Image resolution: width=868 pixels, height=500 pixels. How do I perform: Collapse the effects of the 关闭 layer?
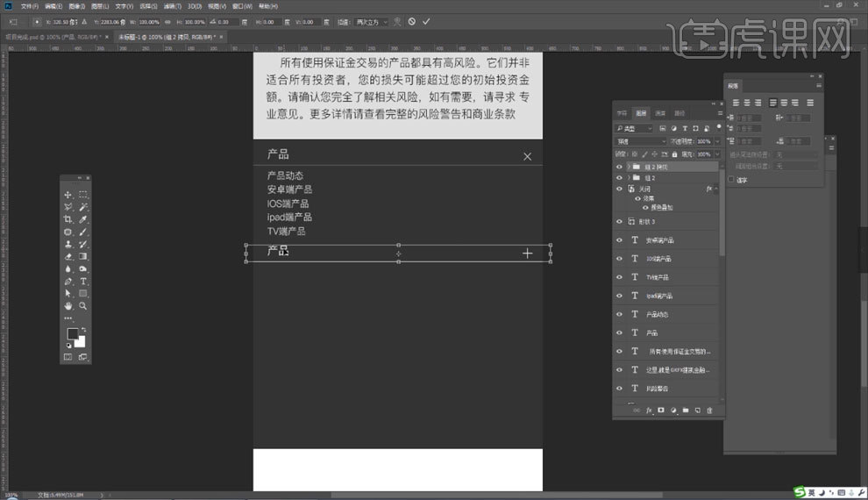coord(715,189)
